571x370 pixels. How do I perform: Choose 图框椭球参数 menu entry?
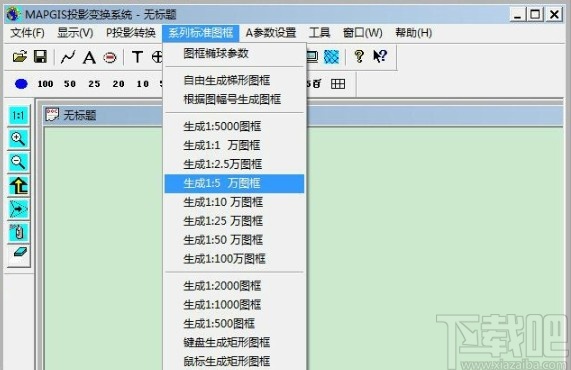[234, 54]
